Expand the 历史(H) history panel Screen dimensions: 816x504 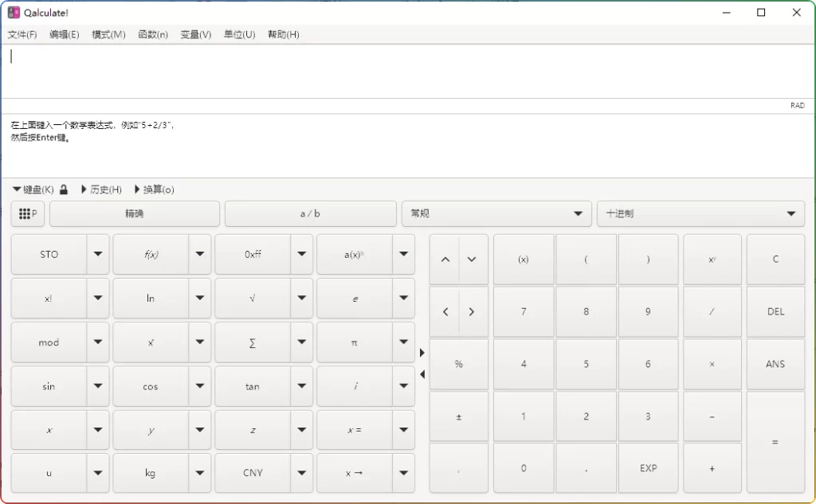(x=100, y=189)
